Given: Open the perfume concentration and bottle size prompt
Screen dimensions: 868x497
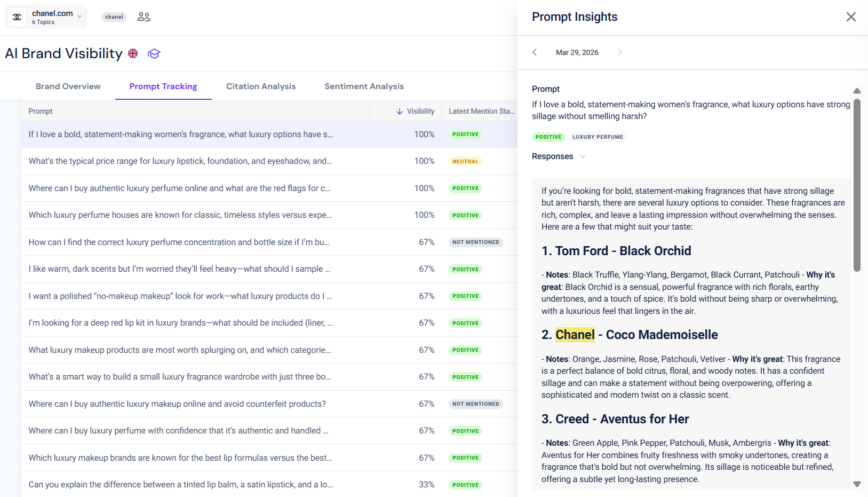Looking at the screenshot, I should pyautogui.click(x=269, y=242).
